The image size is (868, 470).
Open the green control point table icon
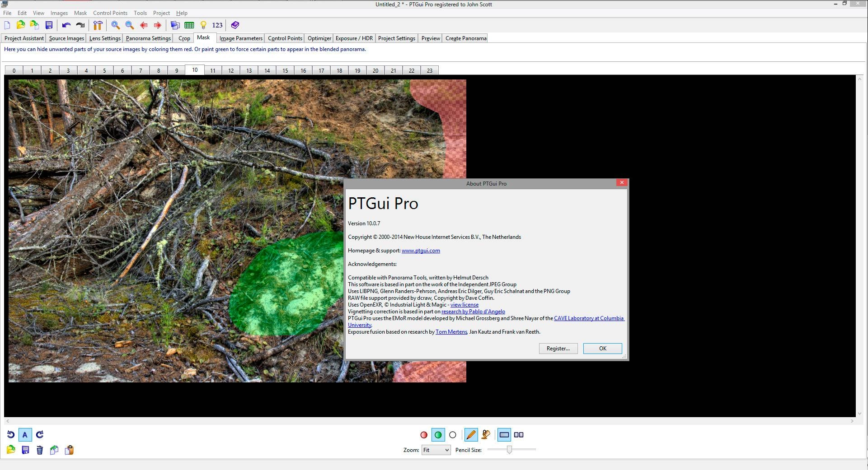pyautogui.click(x=189, y=25)
